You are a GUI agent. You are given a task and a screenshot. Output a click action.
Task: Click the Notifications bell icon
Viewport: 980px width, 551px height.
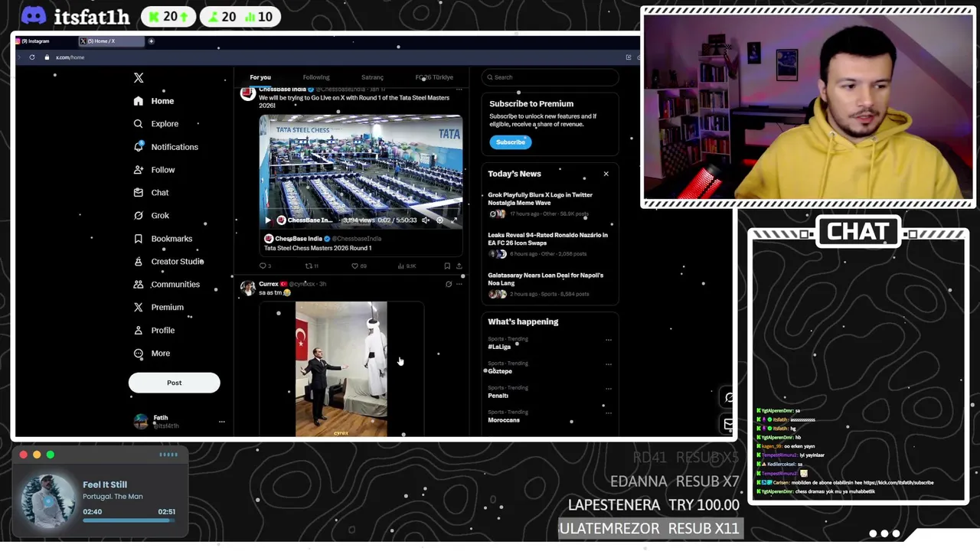tap(138, 147)
